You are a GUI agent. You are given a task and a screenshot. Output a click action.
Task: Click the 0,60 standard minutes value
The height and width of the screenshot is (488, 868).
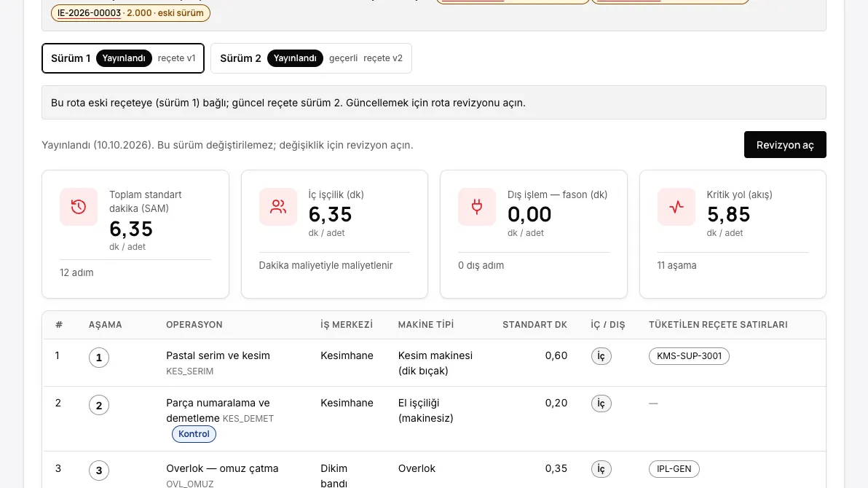(x=556, y=355)
